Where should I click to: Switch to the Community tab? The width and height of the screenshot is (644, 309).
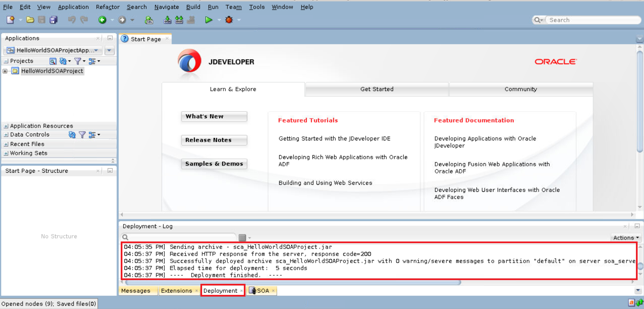tap(521, 89)
